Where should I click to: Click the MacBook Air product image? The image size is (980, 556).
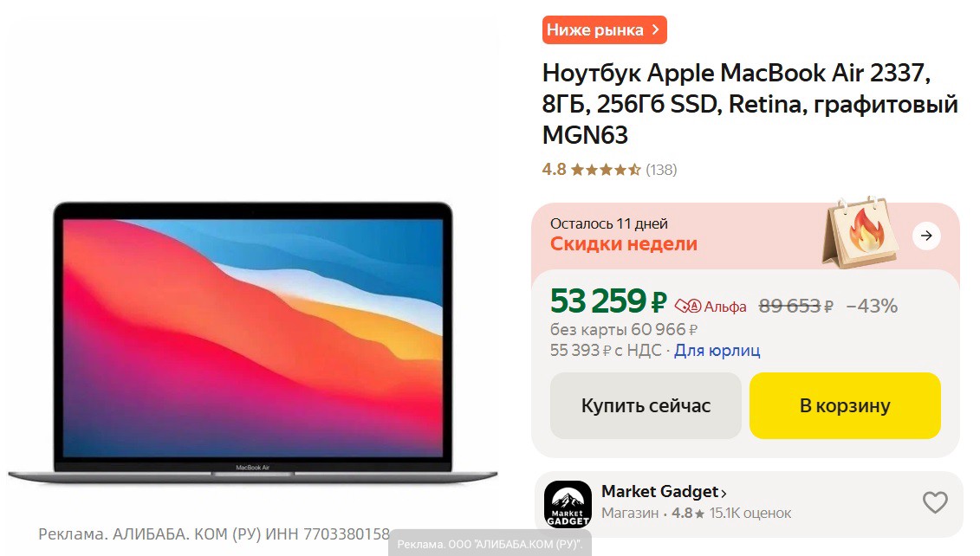(252, 342)
